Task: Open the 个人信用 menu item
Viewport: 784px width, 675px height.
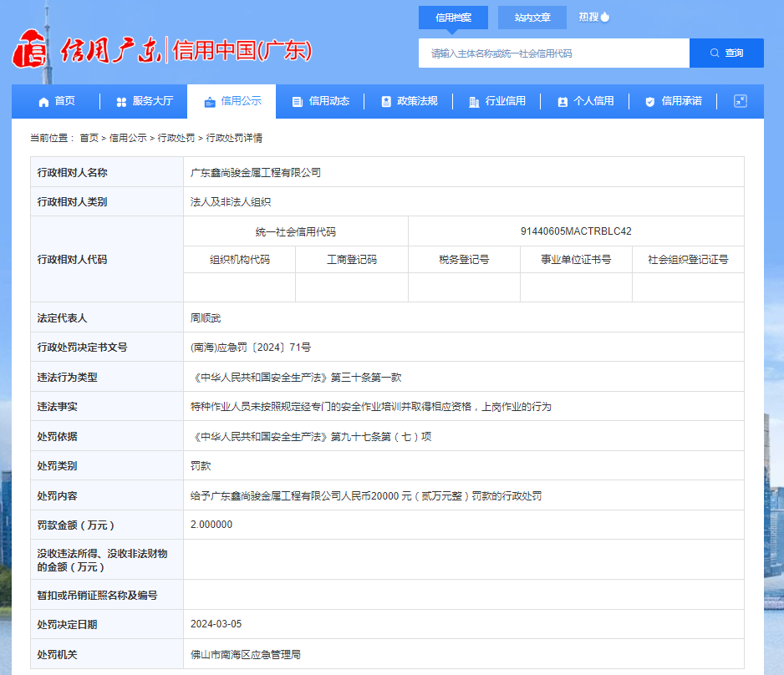Action: [586, 101]
